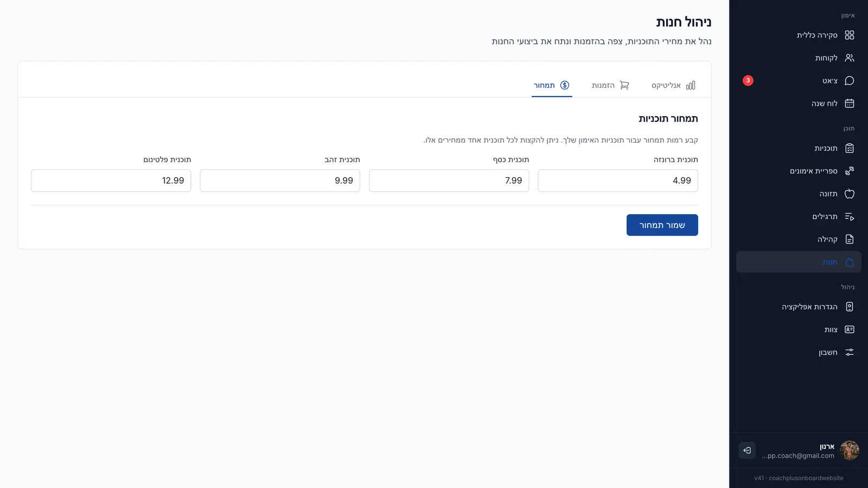Image resolution: width=868 pixels, height=488 pixels.
Task: Open the צוות ID card icon
Action: tap(850, 330)
